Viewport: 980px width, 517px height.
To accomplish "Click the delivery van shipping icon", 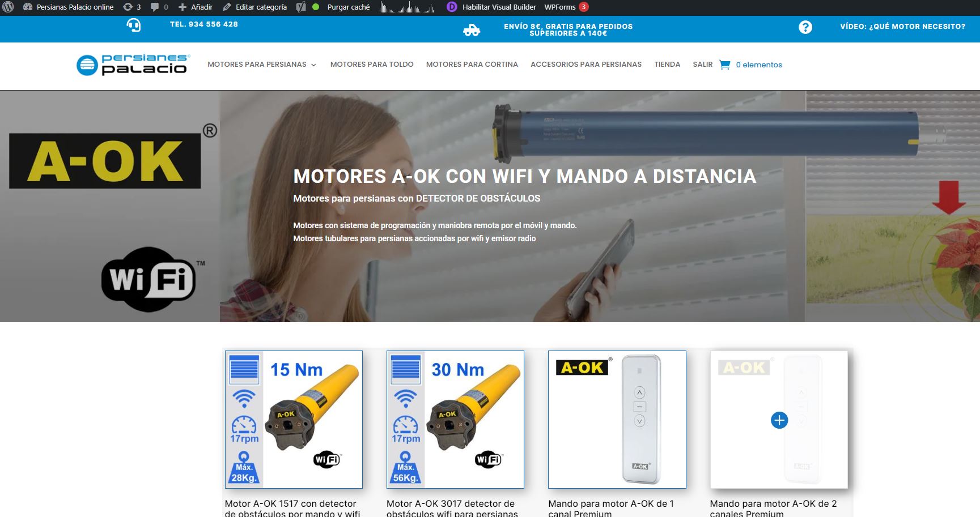I will (472, 30).
